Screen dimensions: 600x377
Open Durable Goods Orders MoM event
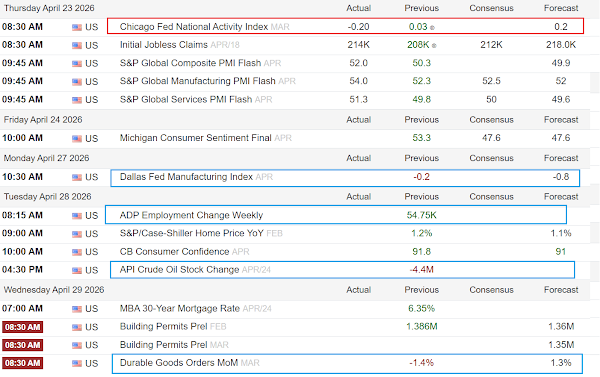(179, 362)
